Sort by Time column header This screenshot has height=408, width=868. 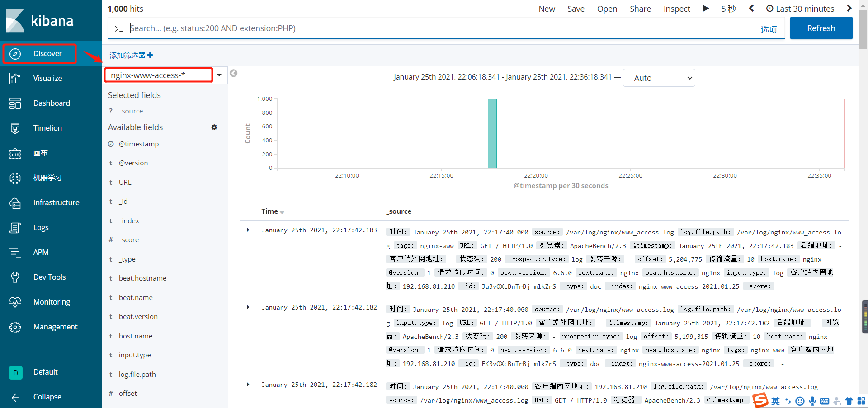coord(273,211)
